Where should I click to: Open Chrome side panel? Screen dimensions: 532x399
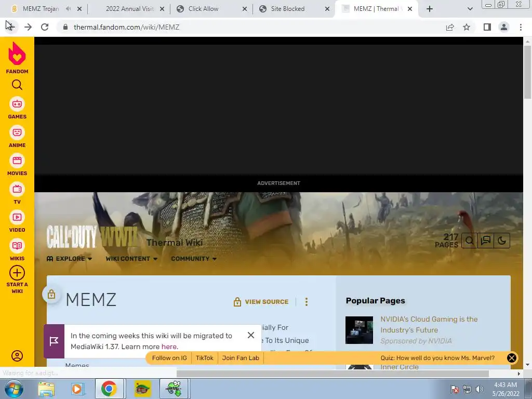(487, 27)
